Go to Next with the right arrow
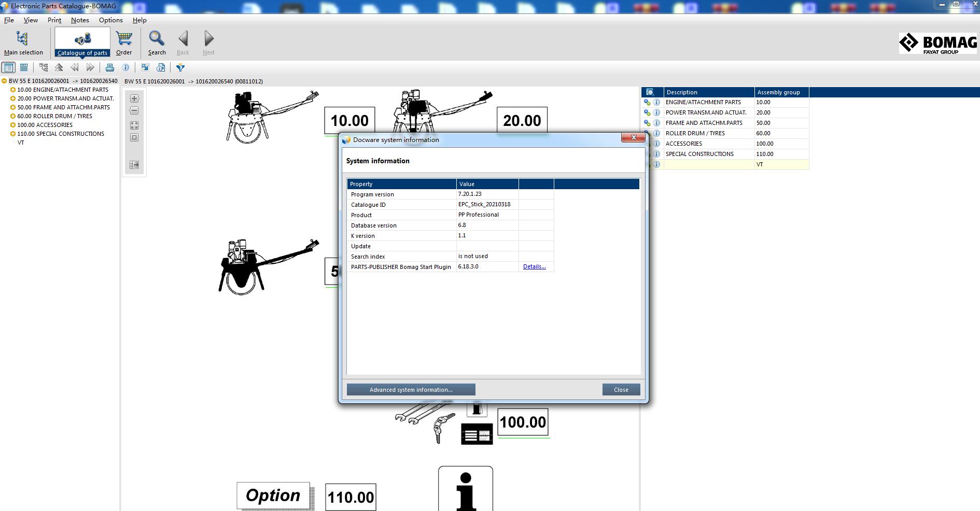 (x=208, y=42)
